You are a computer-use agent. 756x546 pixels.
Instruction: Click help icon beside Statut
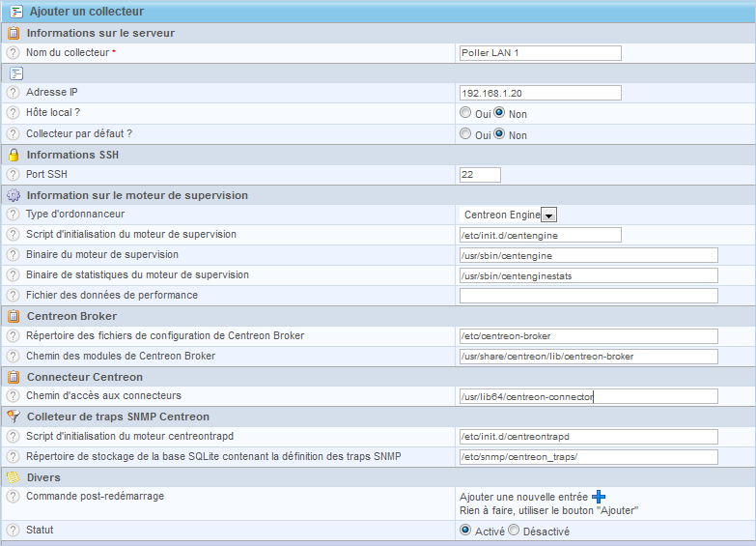[x=13, y=530]
